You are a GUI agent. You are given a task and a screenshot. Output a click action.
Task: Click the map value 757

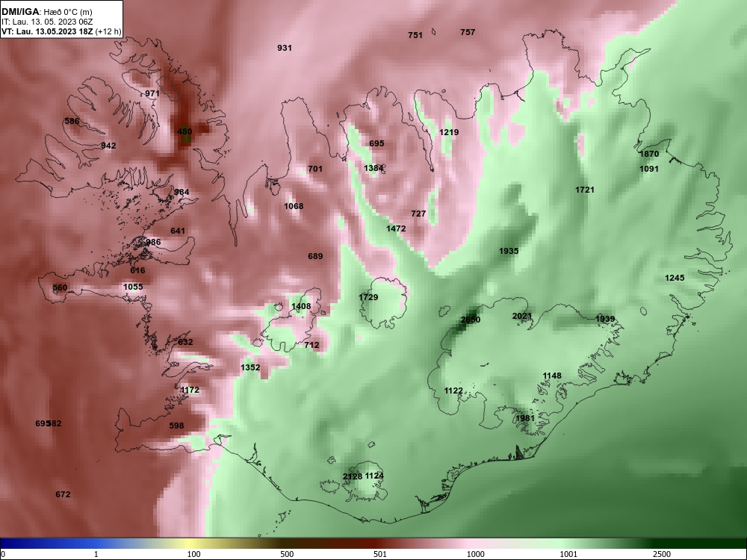(x=468, y=32)
